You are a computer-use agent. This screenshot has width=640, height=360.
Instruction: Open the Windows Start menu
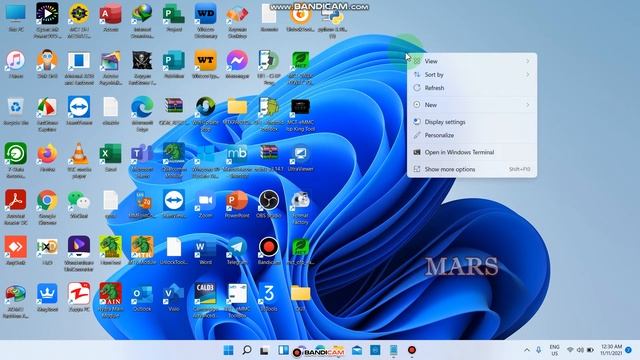click(x=229, y=350)
